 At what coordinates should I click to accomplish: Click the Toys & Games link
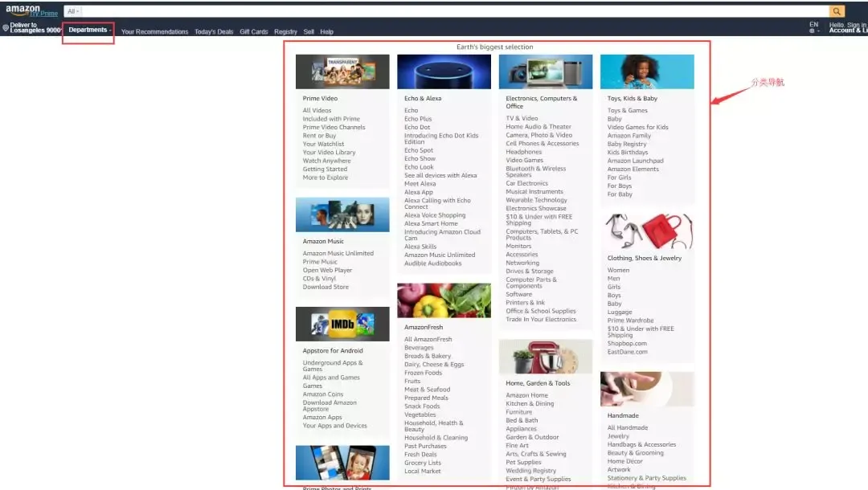[x=627, y=111]
